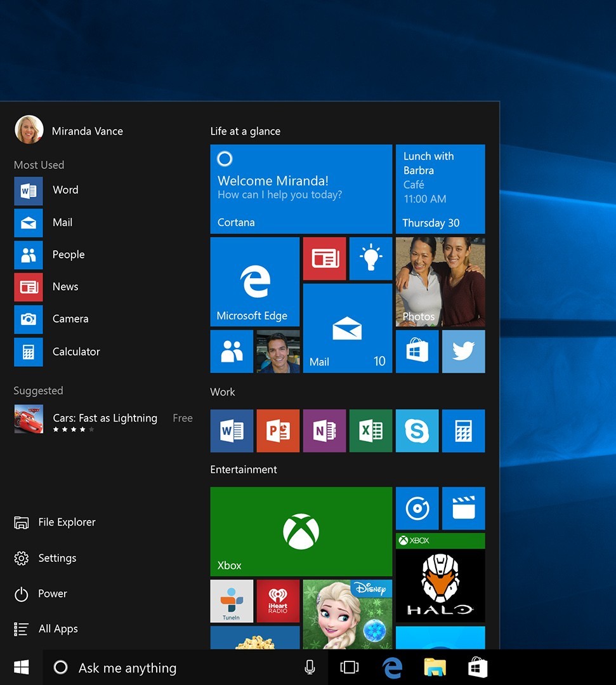Open the TuneIn tile
Image resolution: width=616 pixels, height=685 pixels.
(x=232, y=601)
